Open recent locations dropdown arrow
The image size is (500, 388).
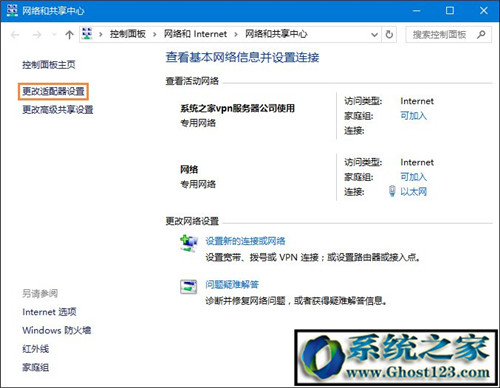pos(54,34)
